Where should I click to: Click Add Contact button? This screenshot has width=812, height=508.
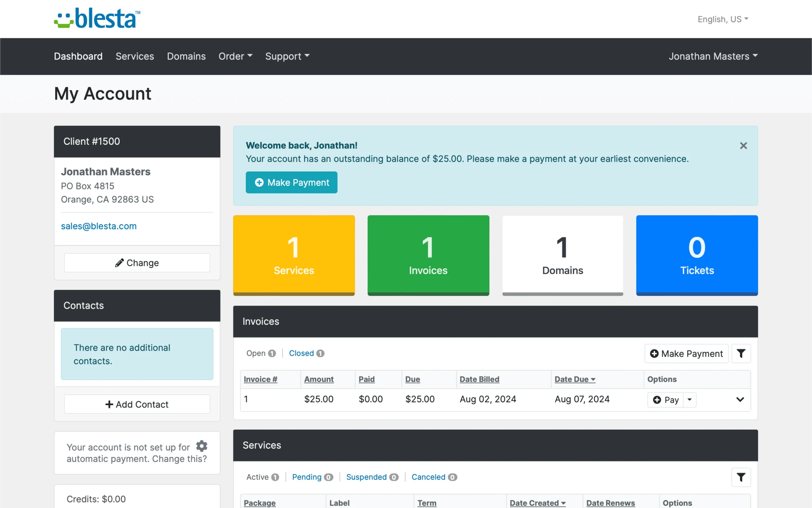(137, 404)
